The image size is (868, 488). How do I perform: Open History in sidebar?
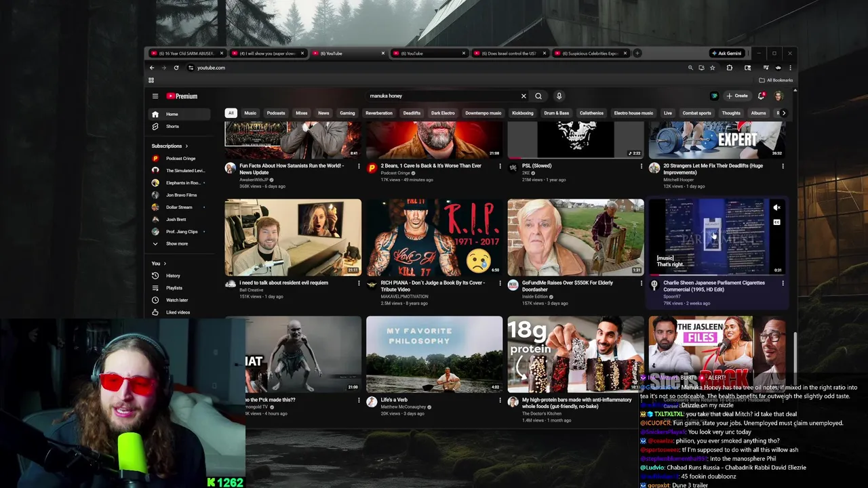180,276
